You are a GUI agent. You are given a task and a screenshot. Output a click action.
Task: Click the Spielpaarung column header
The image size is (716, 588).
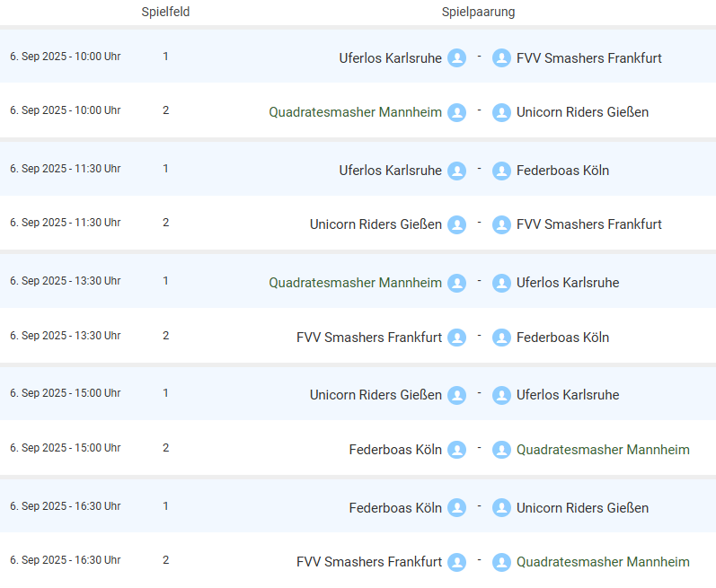click(478, 12)
